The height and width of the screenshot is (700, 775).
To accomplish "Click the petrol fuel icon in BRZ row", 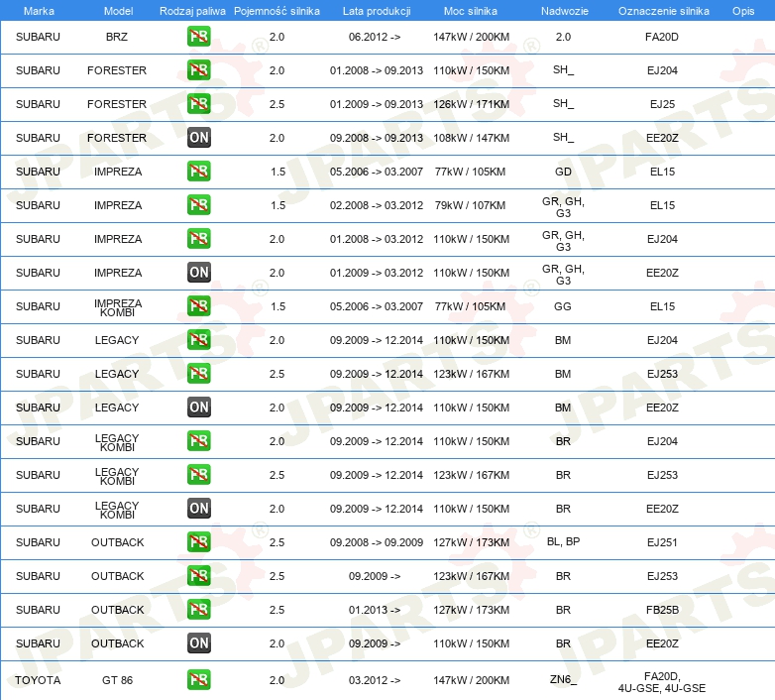I will coord(198,36).
